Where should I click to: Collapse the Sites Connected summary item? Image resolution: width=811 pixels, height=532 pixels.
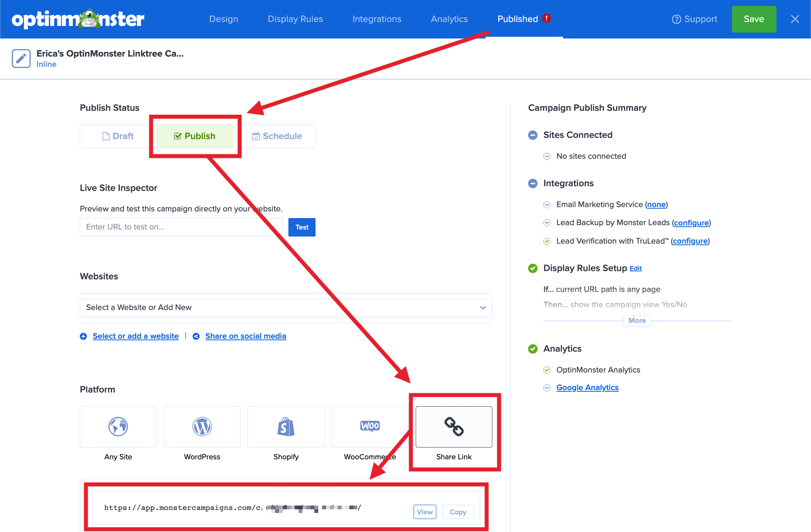[x=533, y=135]
